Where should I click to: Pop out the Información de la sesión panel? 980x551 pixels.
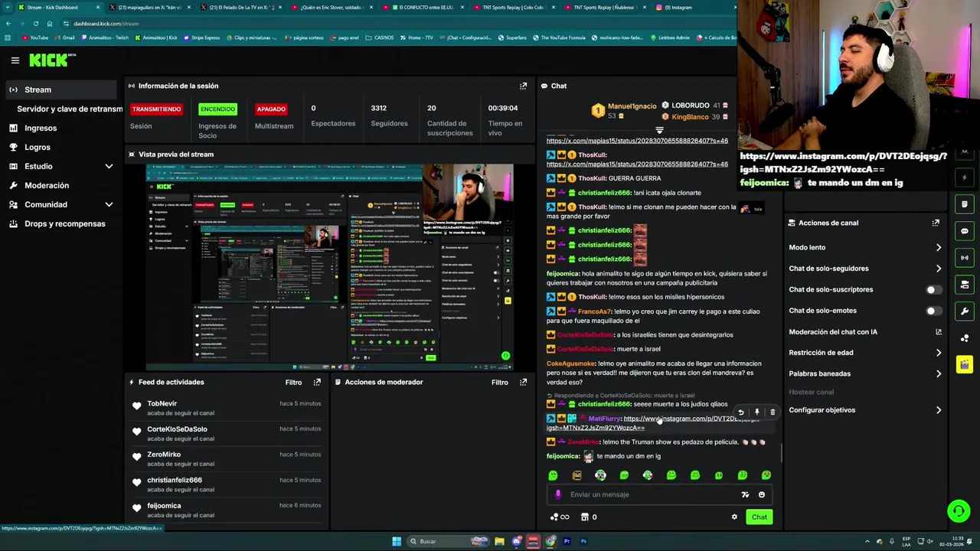523,86
